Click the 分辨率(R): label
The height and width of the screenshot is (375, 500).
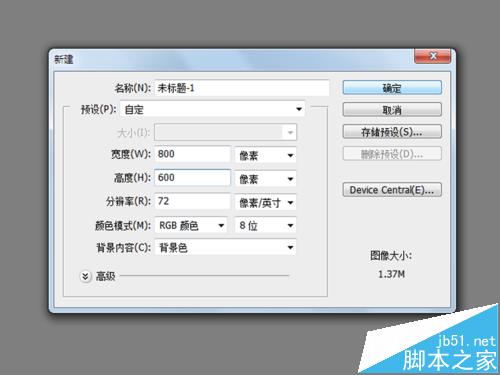[x=128, y=201]
